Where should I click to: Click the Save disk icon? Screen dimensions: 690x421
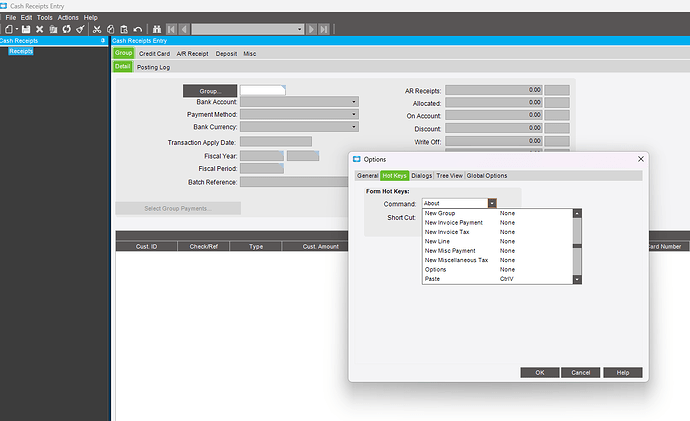[26, 29]
